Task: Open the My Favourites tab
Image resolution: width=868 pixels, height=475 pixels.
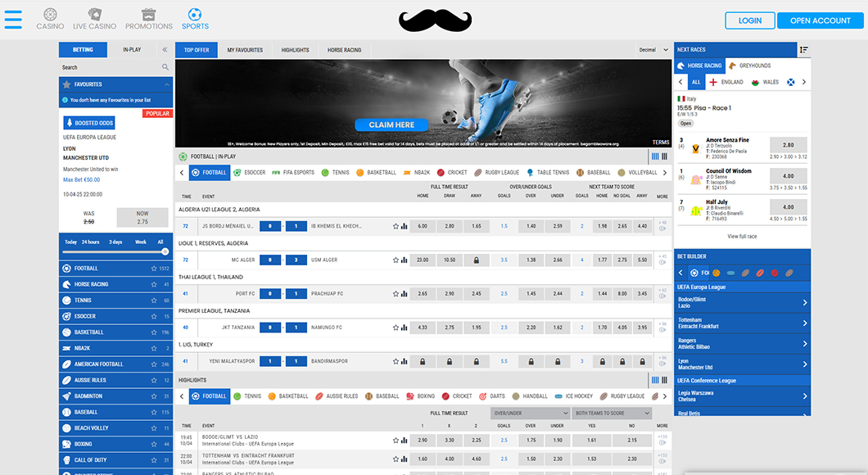Action: [245, 50]
